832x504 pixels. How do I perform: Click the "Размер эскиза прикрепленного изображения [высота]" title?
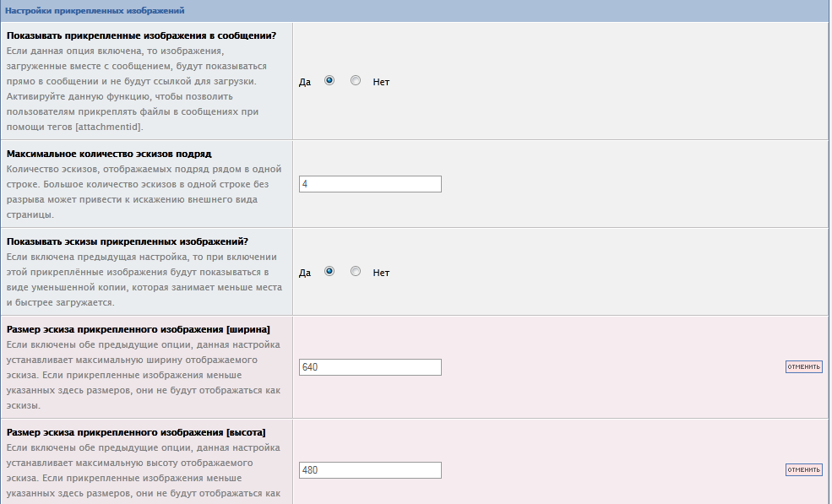pyautogui.click(x=136, y=432)
